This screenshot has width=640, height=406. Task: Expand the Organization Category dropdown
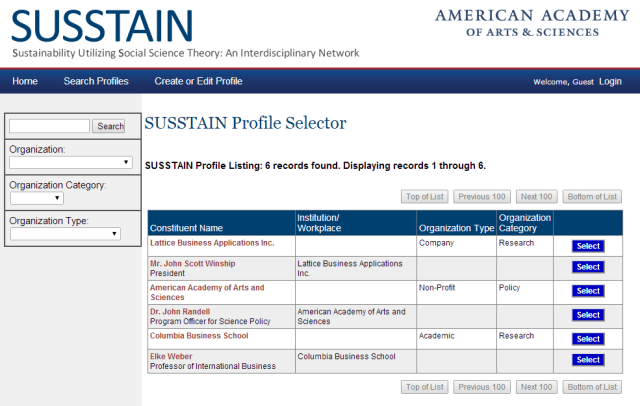point(37,198)
